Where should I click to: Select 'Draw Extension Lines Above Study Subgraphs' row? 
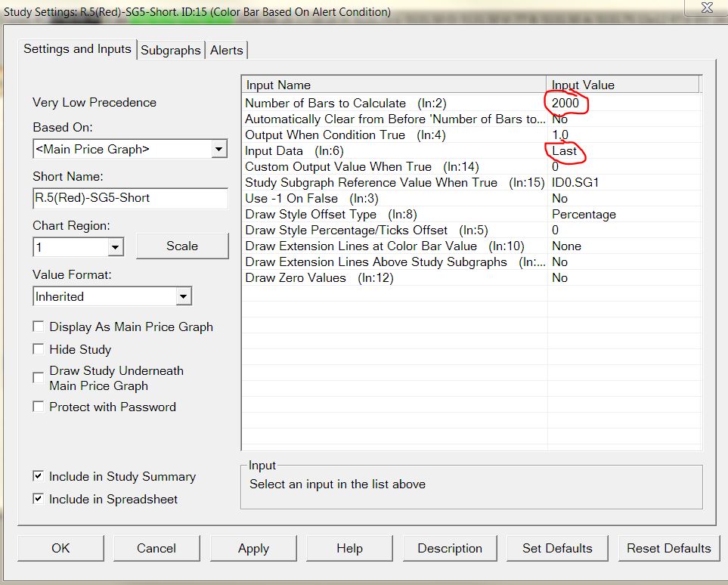click(471, 262)
